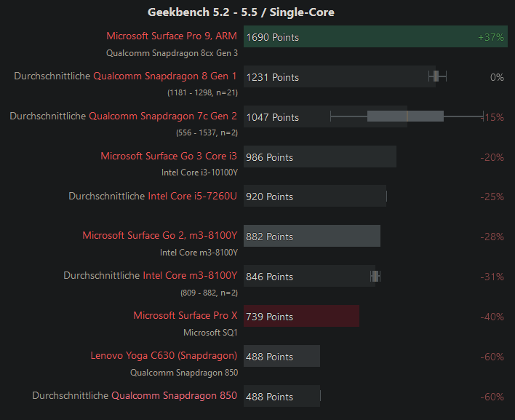Screen dimensions: 515x420
Task: Click the green 1690 Points bar
Action: (x=375, y=36)
